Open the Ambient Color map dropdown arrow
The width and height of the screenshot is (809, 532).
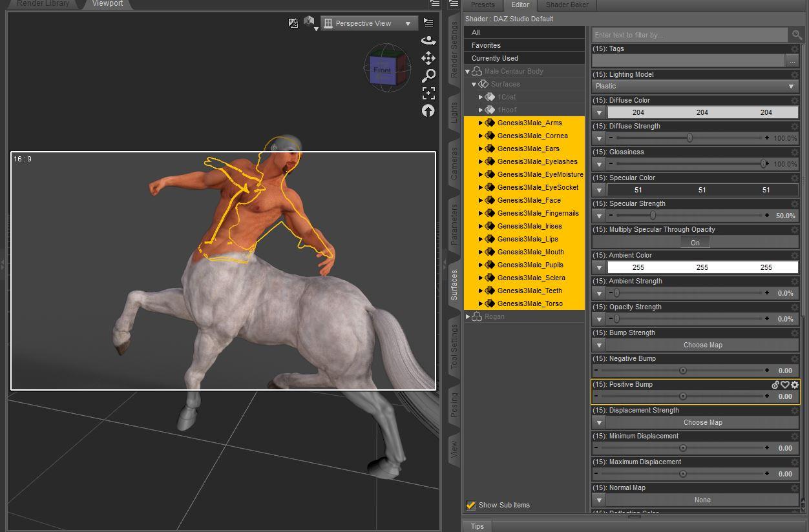[599, 267]
